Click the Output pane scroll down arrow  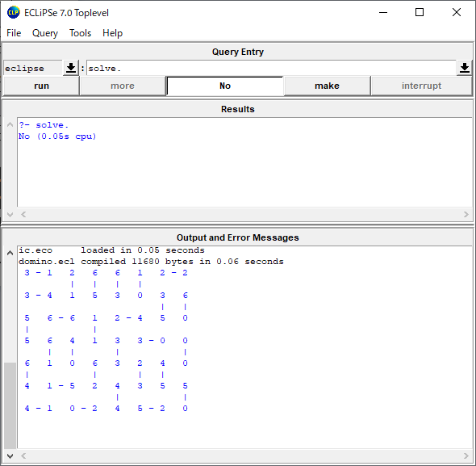coord(10,456)
